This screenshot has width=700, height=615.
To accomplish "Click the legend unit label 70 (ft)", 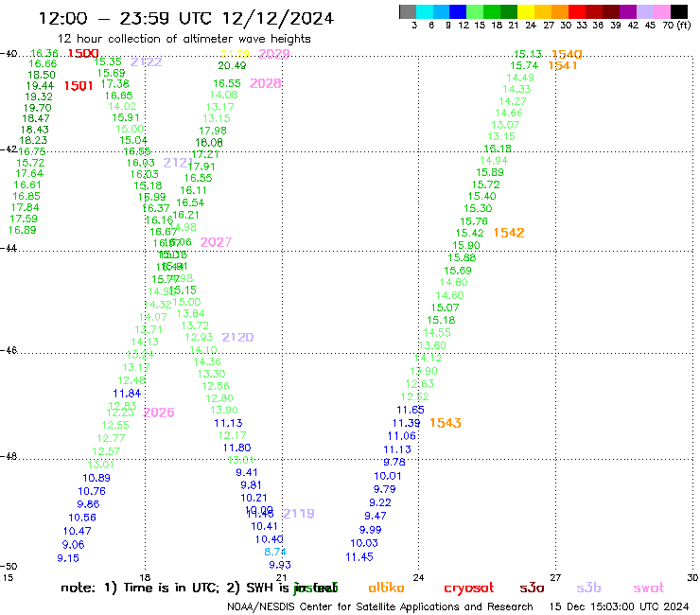I will (676, 25).
